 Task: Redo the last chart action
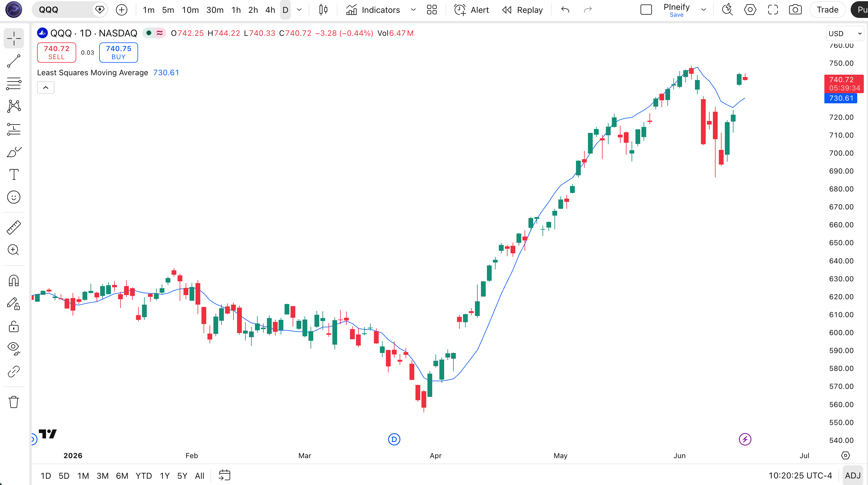(588, 10)
